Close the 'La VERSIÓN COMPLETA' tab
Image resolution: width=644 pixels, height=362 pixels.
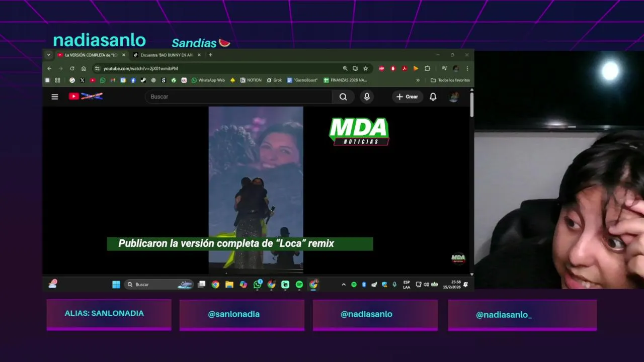click(123, 55)
